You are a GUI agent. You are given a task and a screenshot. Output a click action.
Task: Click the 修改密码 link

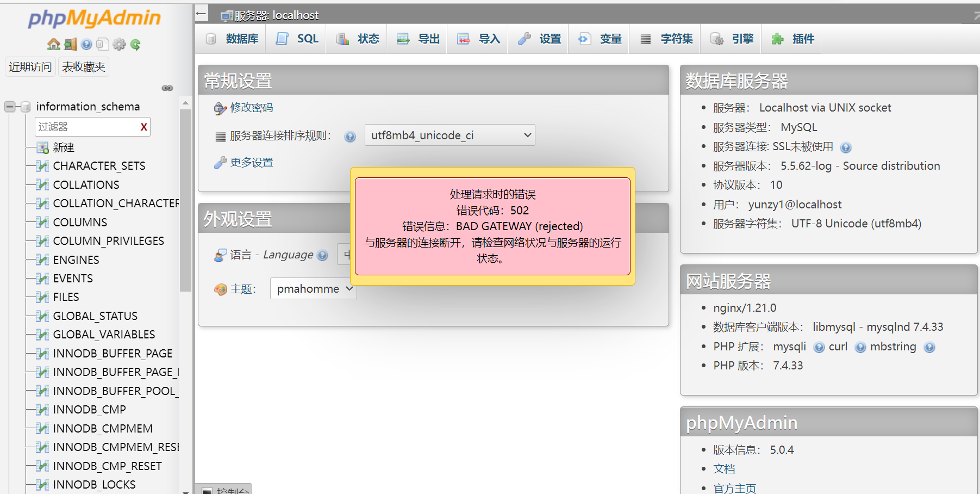[x=251, y=108]
